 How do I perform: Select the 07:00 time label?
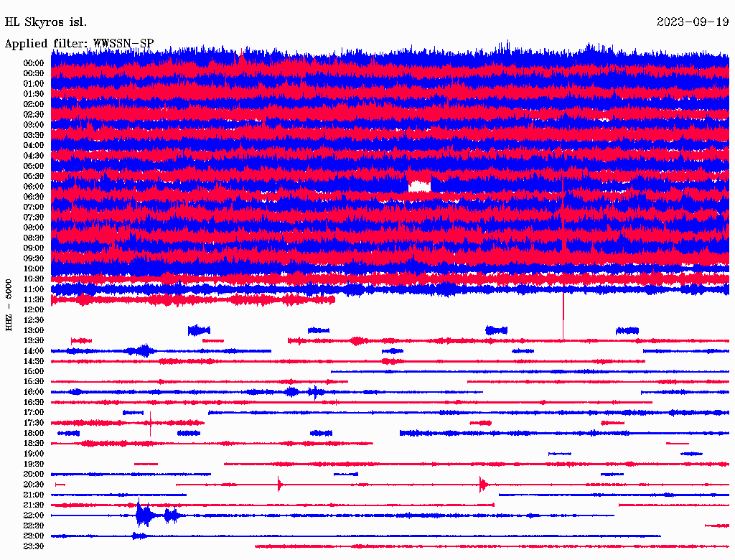[34, 207]
